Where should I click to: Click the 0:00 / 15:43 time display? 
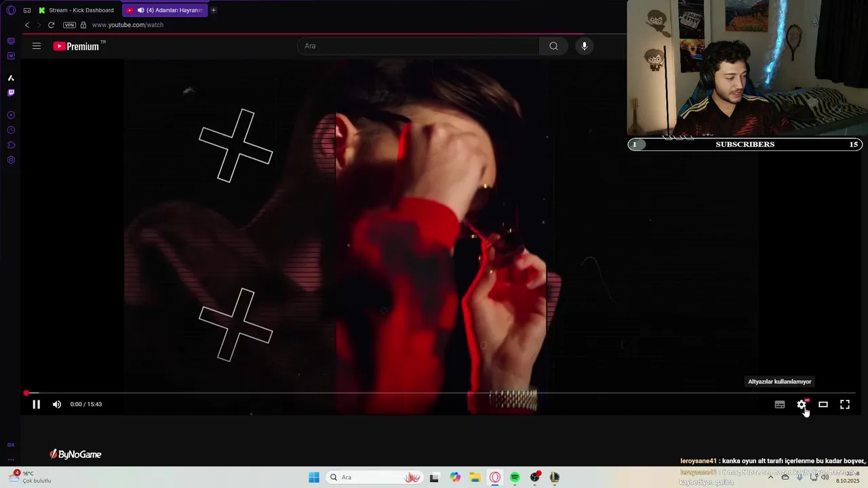86,405
